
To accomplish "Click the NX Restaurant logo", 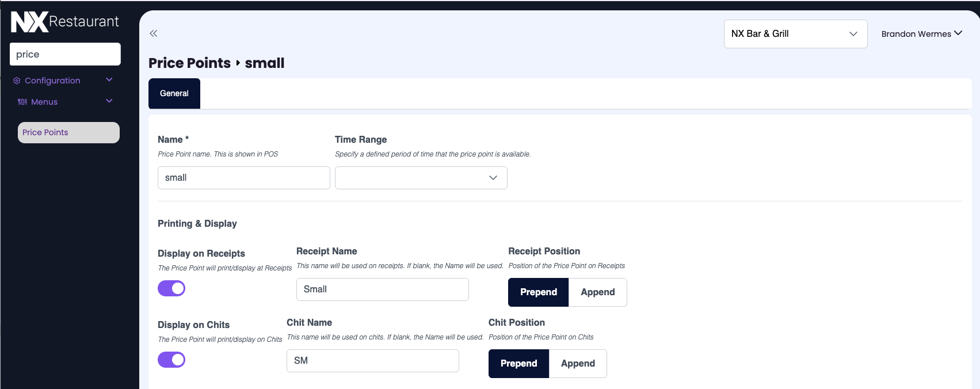I will 64,22.
